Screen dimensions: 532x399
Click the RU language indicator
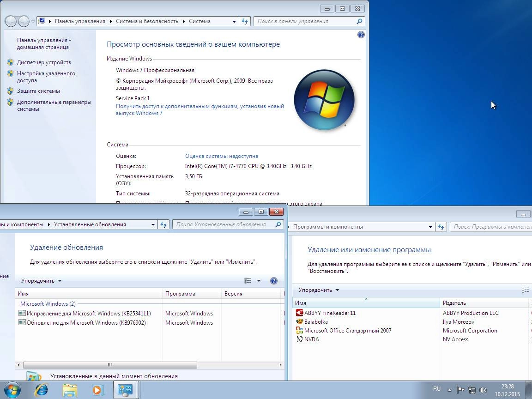pos(437,389)
